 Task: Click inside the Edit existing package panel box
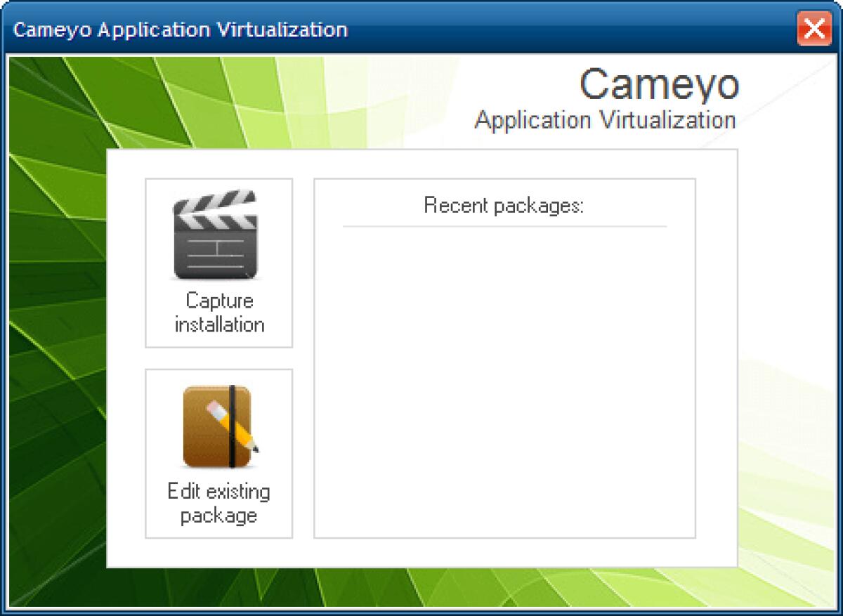pyautogui.click(x=218, y=453)
